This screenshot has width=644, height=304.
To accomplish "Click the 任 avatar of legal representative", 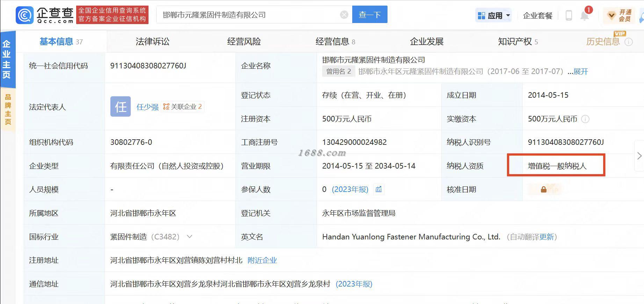I will coord(121,106).
